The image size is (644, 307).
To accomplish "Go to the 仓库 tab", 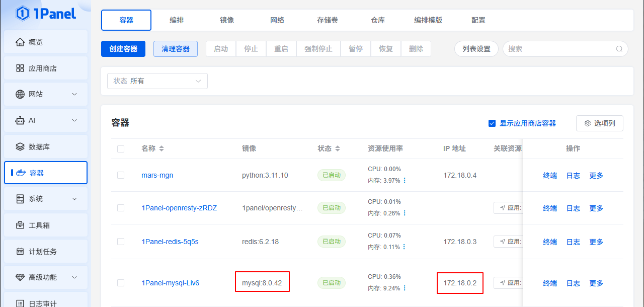I will point(378,20).
